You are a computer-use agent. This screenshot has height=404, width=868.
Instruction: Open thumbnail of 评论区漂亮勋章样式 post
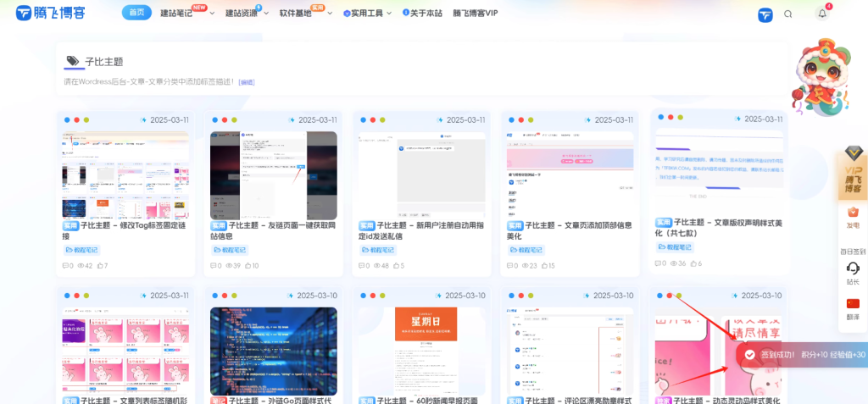[570, 351]
